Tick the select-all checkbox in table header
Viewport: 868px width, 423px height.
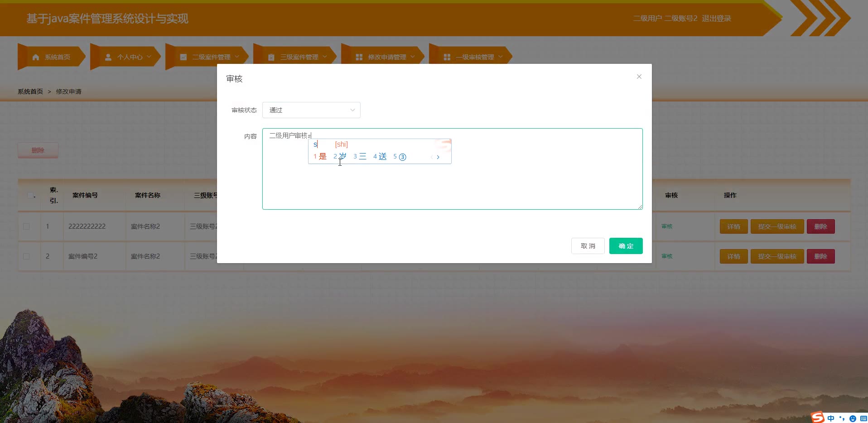pos(30,195)
